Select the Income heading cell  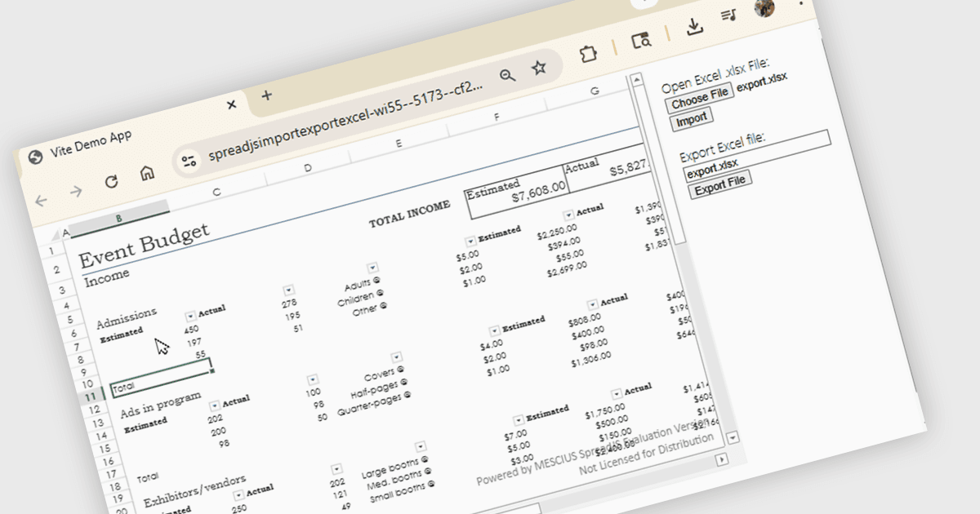tap(107, 278)
